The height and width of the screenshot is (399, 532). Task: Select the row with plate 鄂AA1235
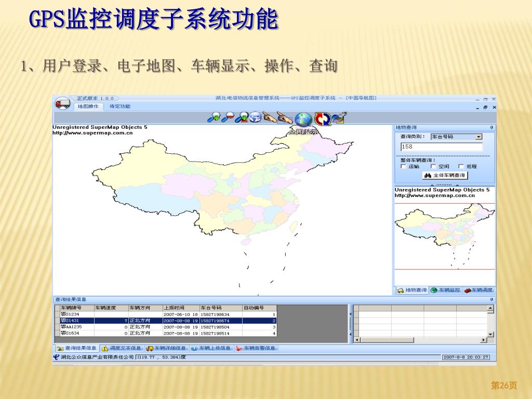pos(166,327)
